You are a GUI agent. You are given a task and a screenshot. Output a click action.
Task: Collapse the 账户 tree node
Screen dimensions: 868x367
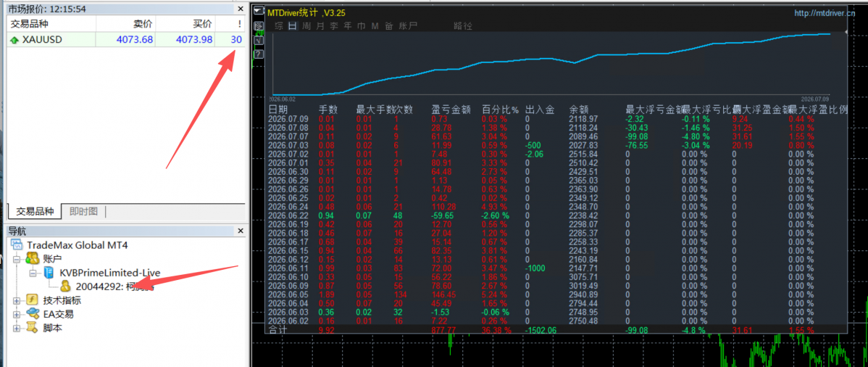click(x=16, y=259)
